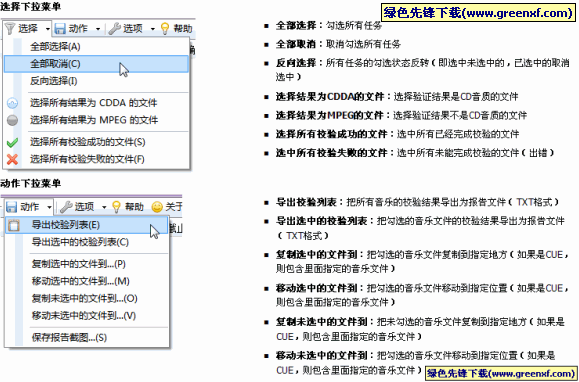Click bold text 选择结果为CDDA的文件

pyautogui.click(x=330, y=97)
